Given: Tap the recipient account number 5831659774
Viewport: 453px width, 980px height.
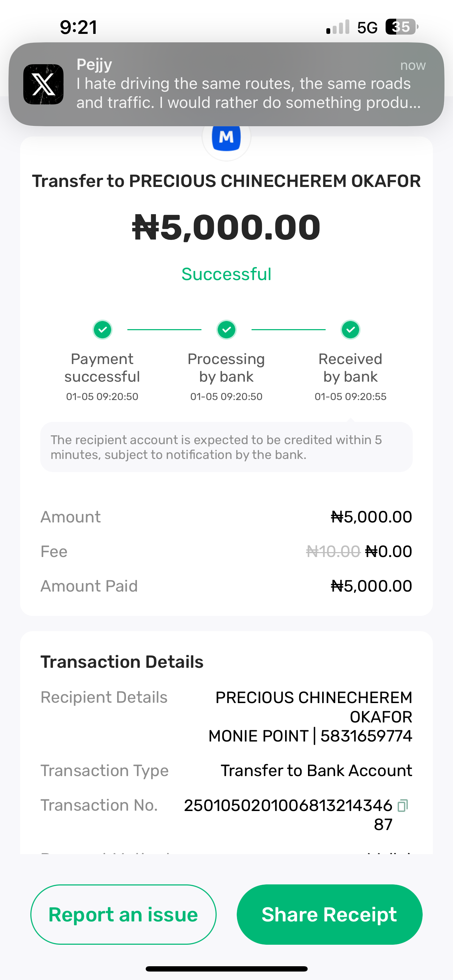Looking at the screenshot, I should pos(366,736).
